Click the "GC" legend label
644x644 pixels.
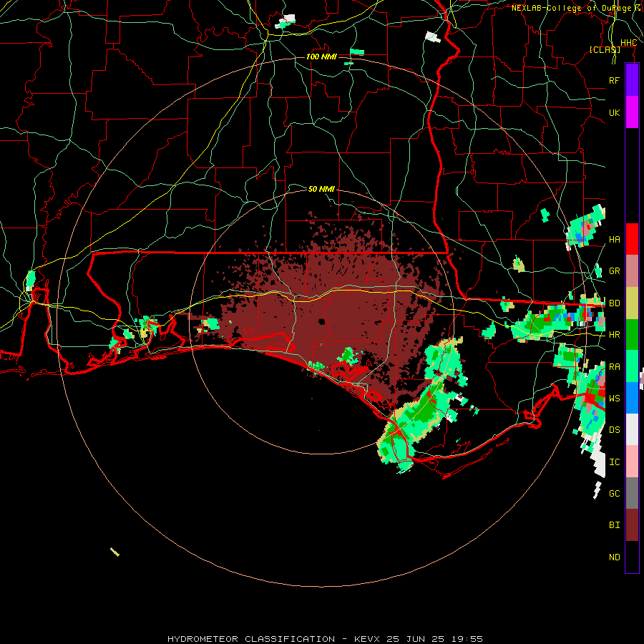[614, 494]
